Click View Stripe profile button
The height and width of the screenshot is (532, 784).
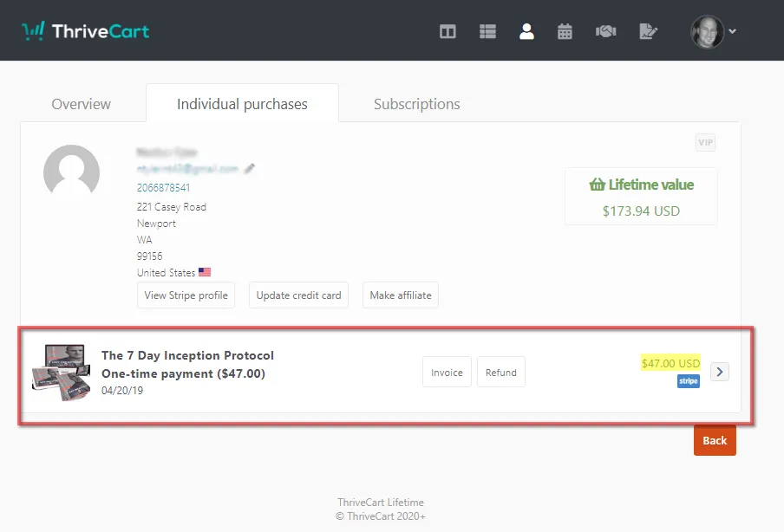pyautogui.click(x=186, y=295)
